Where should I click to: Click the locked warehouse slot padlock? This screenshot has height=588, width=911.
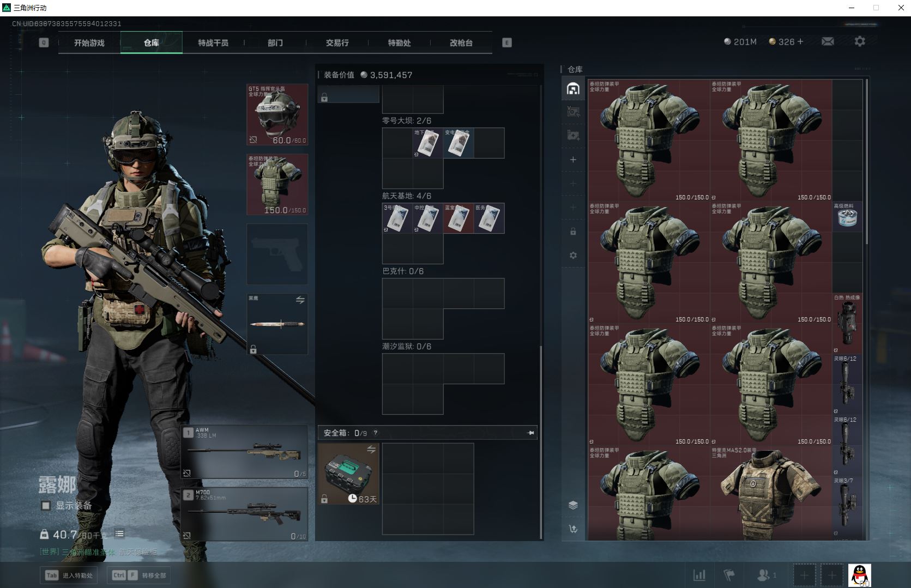(573, 232)
